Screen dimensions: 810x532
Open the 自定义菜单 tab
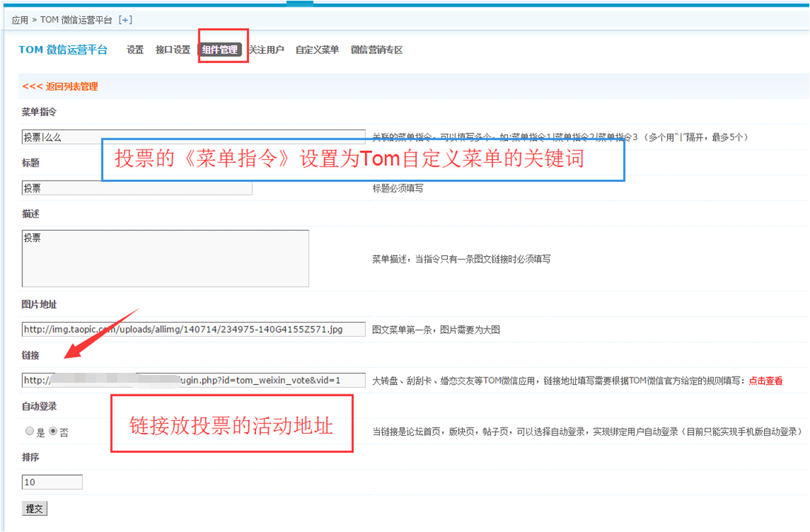coord(317,50)
